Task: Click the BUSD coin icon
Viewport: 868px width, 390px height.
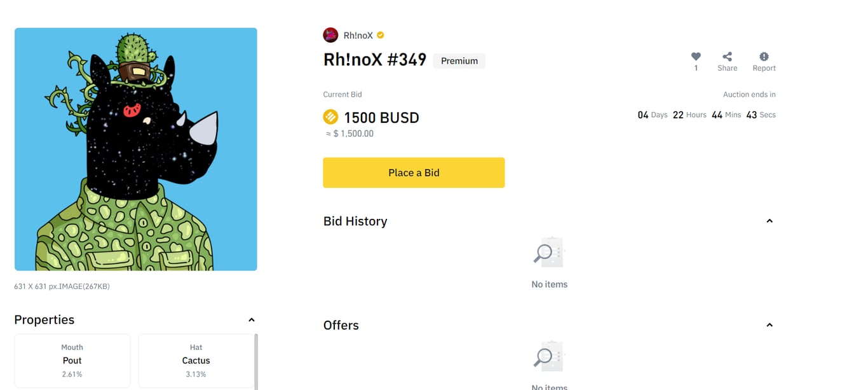Action: [330, 117]
